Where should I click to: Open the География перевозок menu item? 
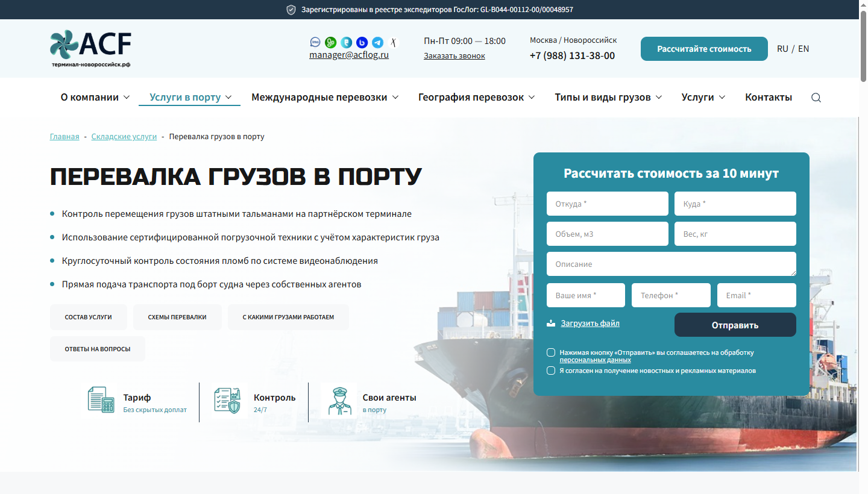(471, 97)
